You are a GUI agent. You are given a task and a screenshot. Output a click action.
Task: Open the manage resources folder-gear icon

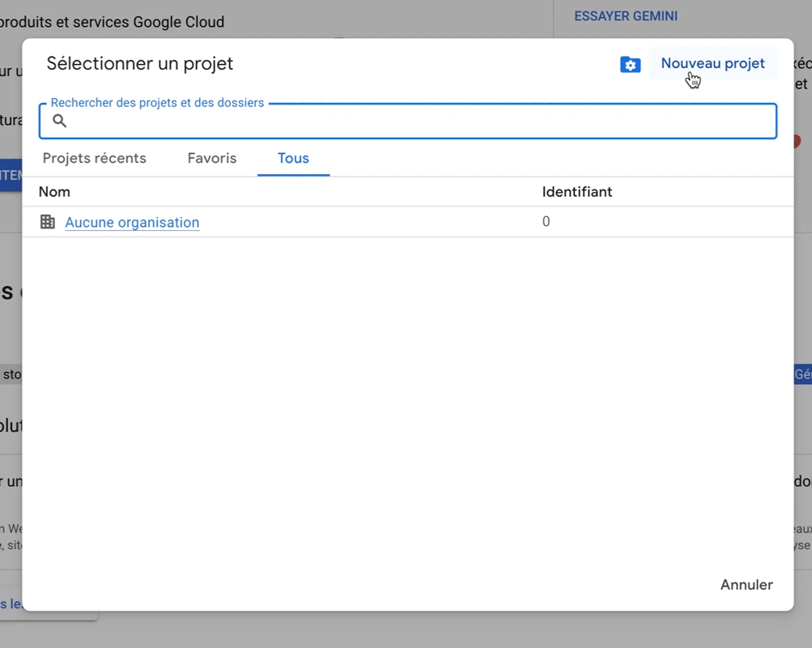(630, 65)
